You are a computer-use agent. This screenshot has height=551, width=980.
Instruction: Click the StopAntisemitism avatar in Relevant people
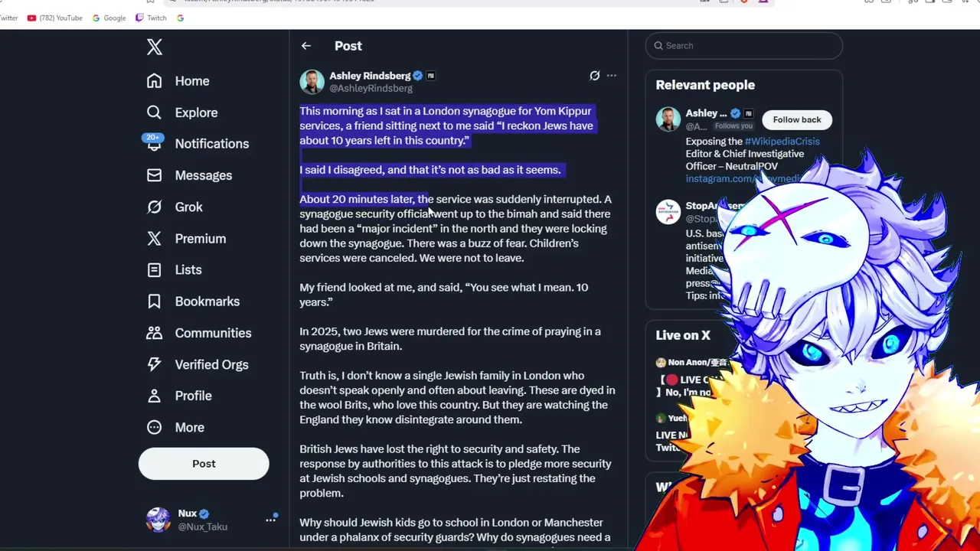click(668, 212)
